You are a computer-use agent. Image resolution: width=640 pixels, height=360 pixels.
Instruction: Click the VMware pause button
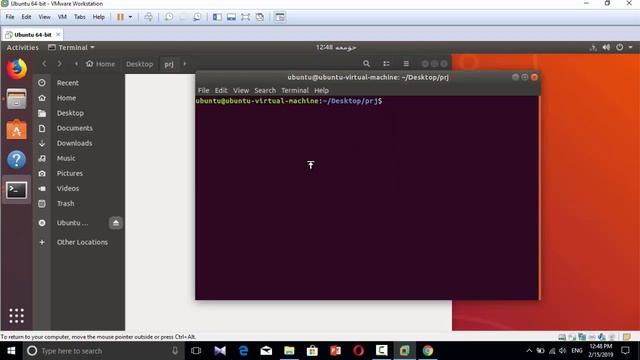click(120, 17)
